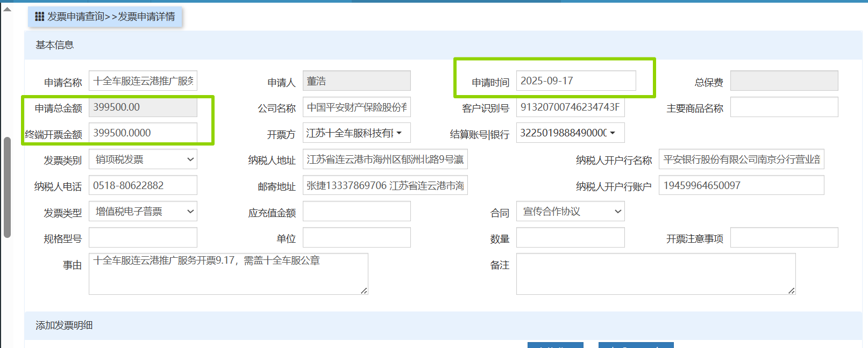Click the 纳税人开户行名称 label
This screenshot has width=868, height=348.
[x=614, y=161]
